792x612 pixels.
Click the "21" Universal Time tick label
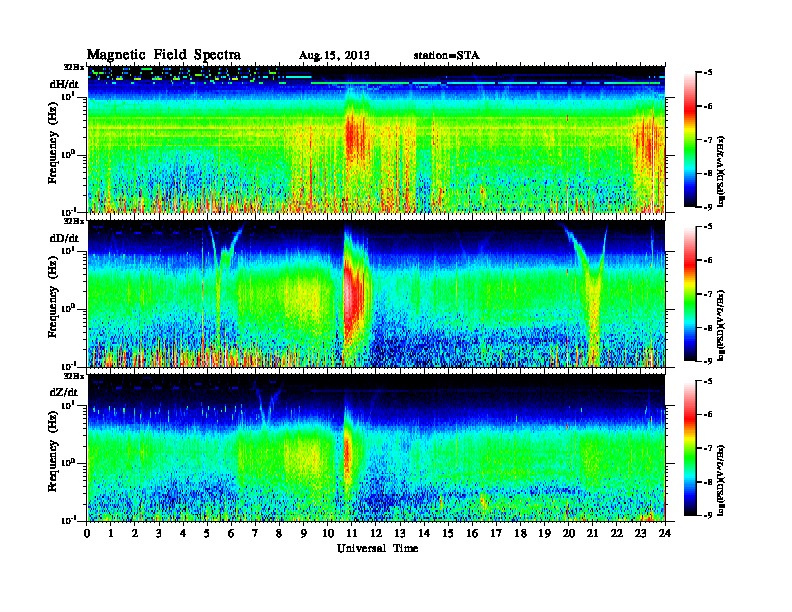pyautogui.click(x=592, y=533)
